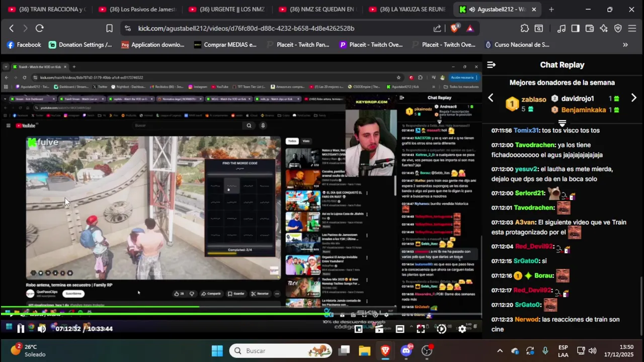Open the Curso Nacional de S... bookmark
644x362 pixels.
517,45
